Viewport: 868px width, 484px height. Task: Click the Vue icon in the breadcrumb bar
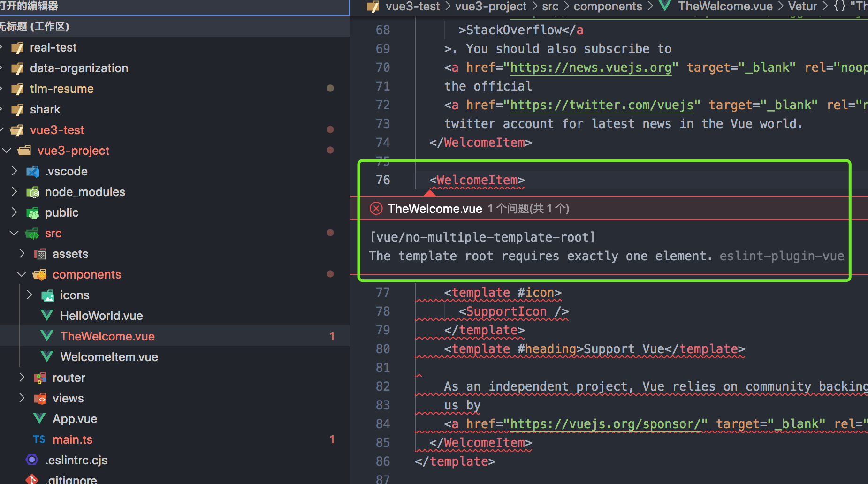[665, 6]
